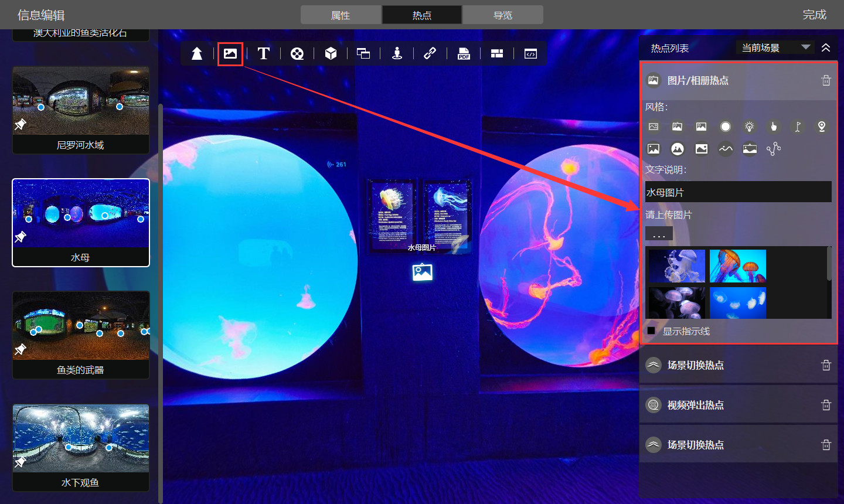This screenshot has height=504, width=844.
Task: Choose the 3D cube hotspot tool
Action: (331, 54)
